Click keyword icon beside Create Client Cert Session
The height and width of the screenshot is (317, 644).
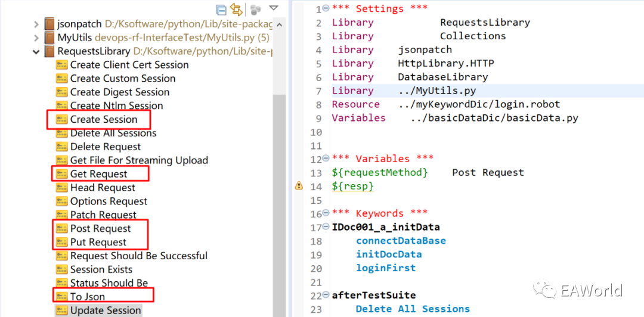[61, 65]
